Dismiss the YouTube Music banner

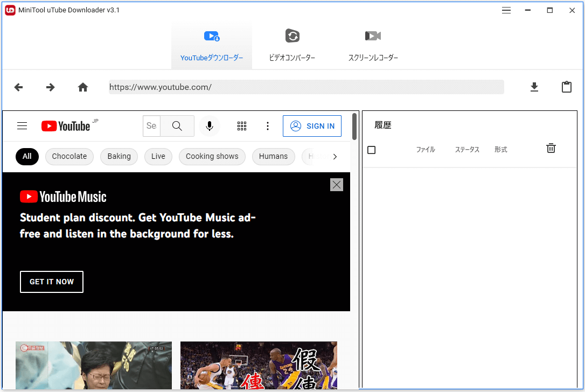[x=337, y=185]
